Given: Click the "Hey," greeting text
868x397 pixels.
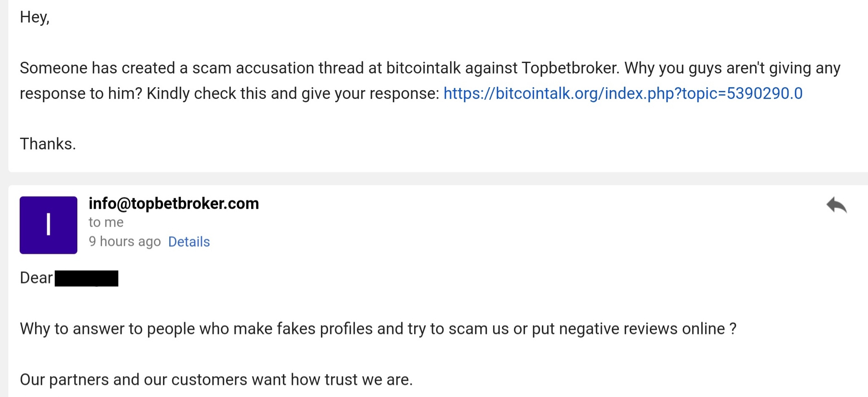Looking at the screenshot, I should coord(35,18).
